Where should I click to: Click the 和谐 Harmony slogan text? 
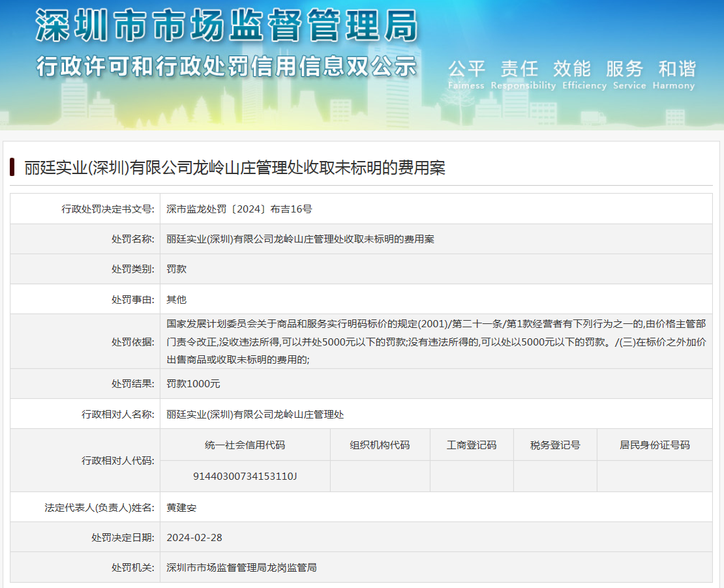(674, 75)
